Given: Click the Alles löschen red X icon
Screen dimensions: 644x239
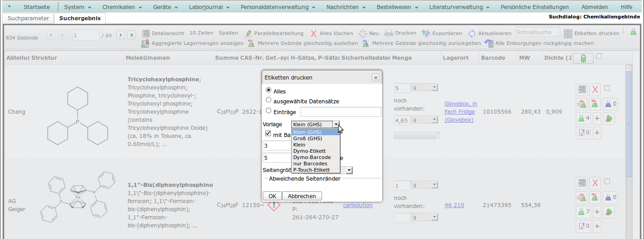Looking at the screenshot, I should tap(314, 34).
